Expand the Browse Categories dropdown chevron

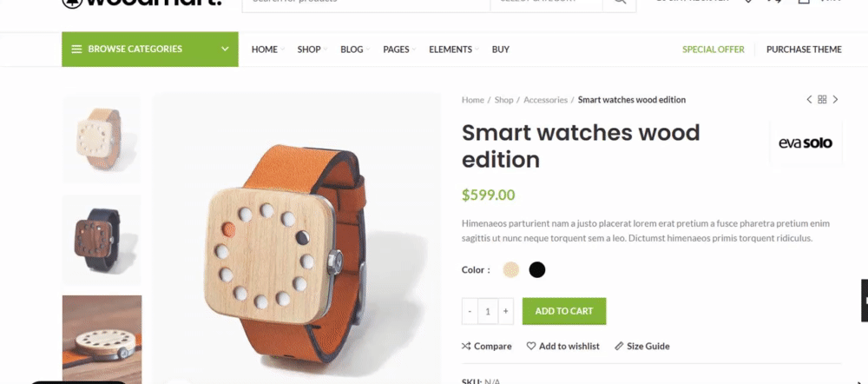tap(226, 50)
